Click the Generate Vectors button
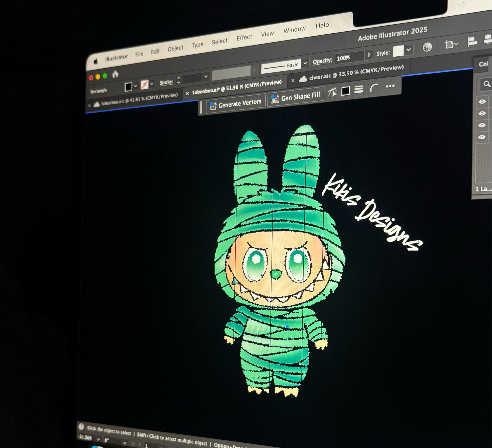 236,104
